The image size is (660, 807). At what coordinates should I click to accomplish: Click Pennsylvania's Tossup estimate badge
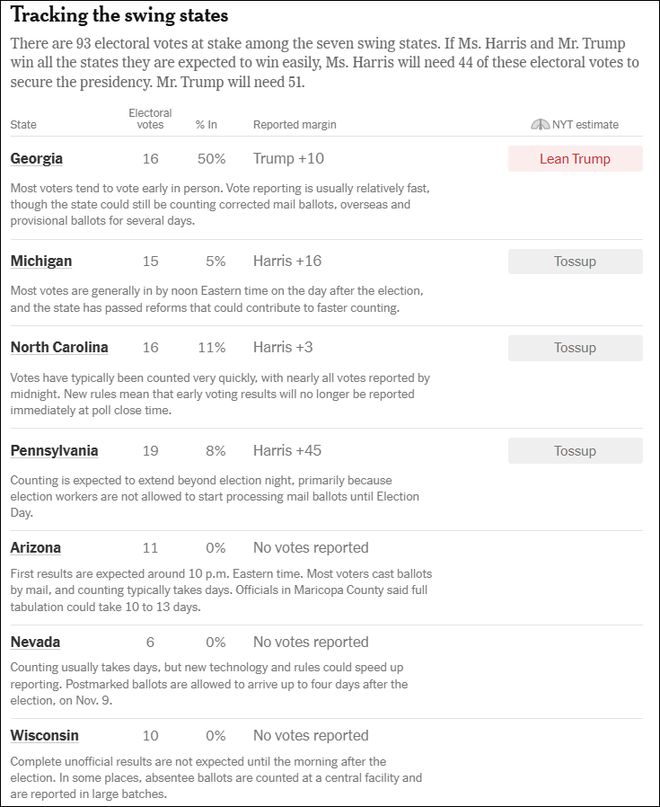point(575,451)
